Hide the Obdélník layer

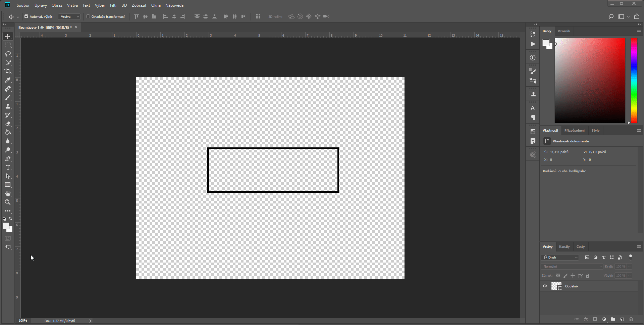tap(545, 286)
